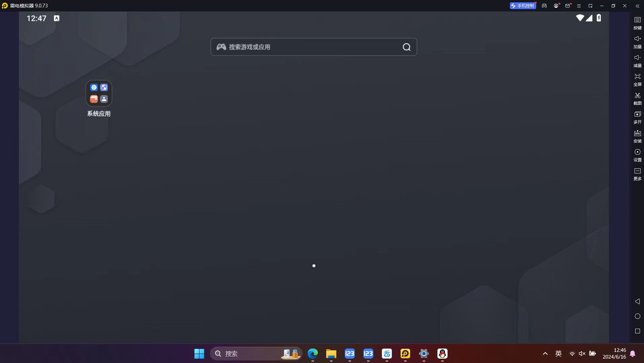The height and width of the screenshot is (363, 644).
Task: Take a screenshot with 截图 scissors icon
Action: click(637, 98)
